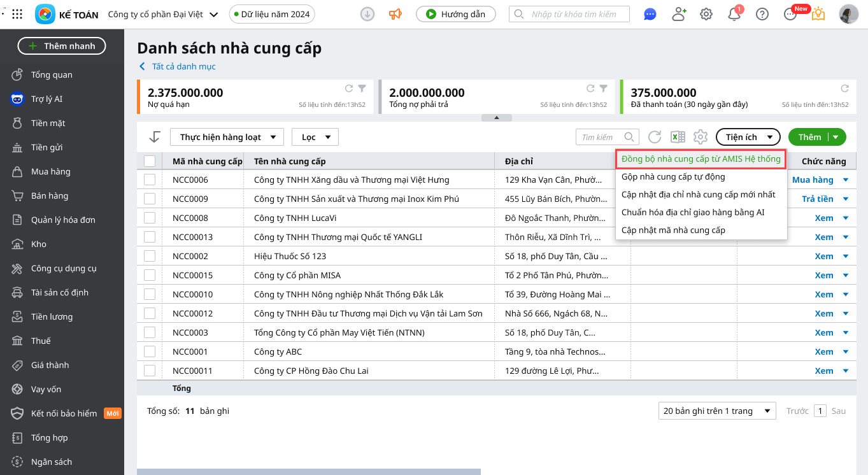Screen dimensions: 868x475
Task: Click the help question mark icon
Action: (762, 14)
